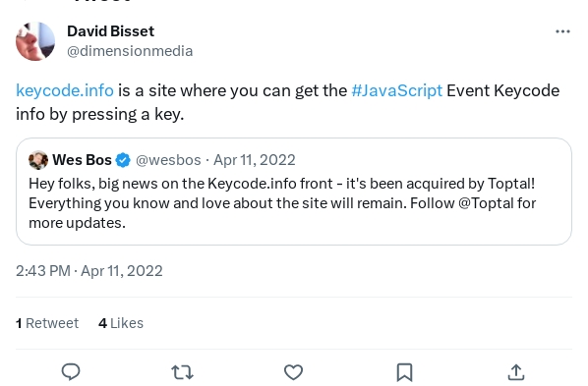588x386 pixels.
Task: Click the retweet arrows icon
Action: 182,372
